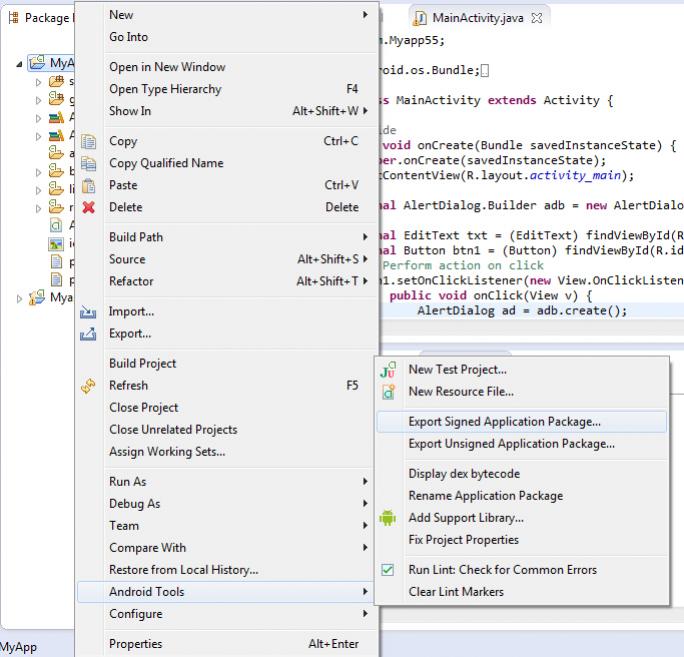Choose Open in New Window
This screenshot has width=684, height=657.
pyautogui.click(x=226, y=67)
